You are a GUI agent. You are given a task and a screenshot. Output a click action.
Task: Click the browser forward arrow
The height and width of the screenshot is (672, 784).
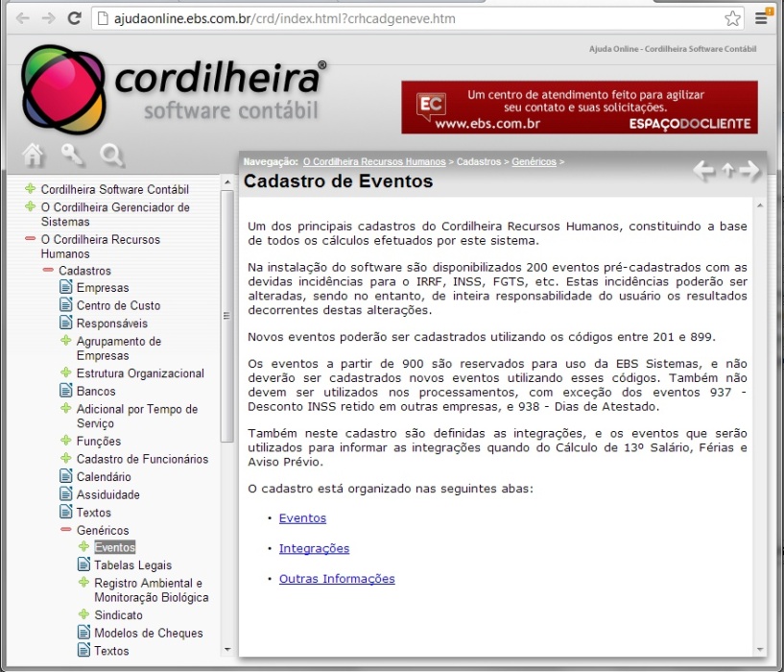tap(49, 19)
